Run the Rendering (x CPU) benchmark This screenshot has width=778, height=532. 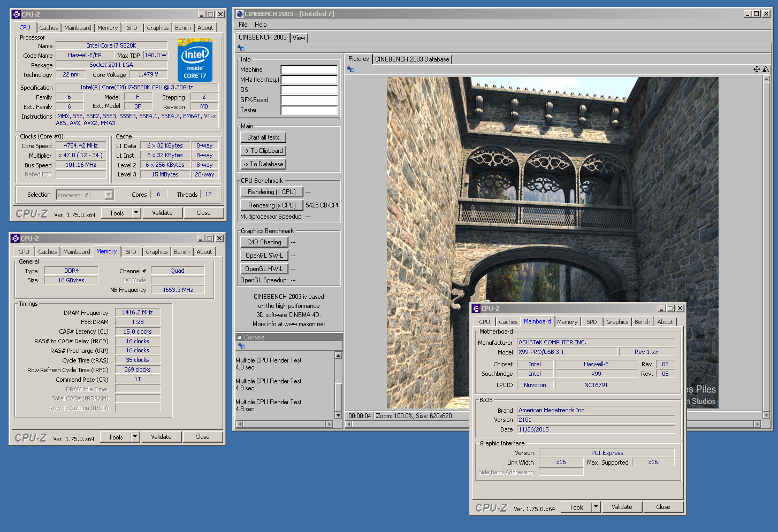point(272,205)
